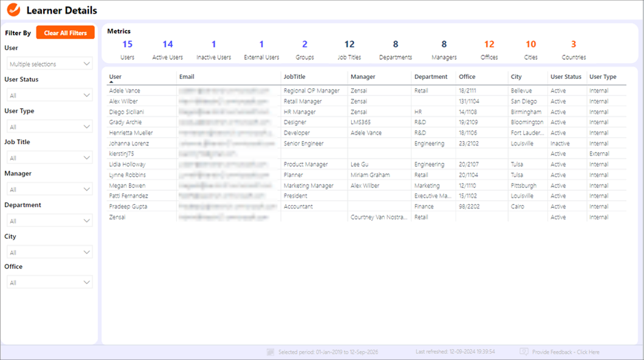
Task: Expand the Job Title filter dropdown
Action: coord(49,158)
